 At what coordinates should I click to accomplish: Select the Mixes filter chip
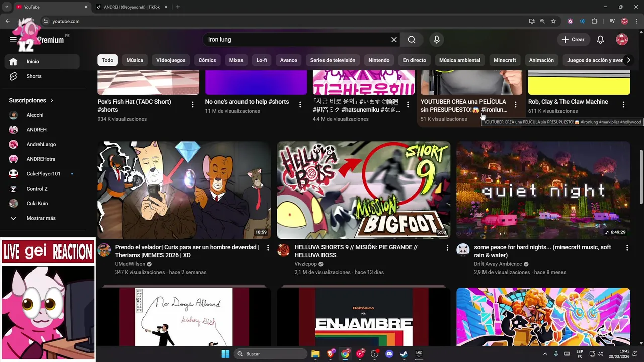236,60
